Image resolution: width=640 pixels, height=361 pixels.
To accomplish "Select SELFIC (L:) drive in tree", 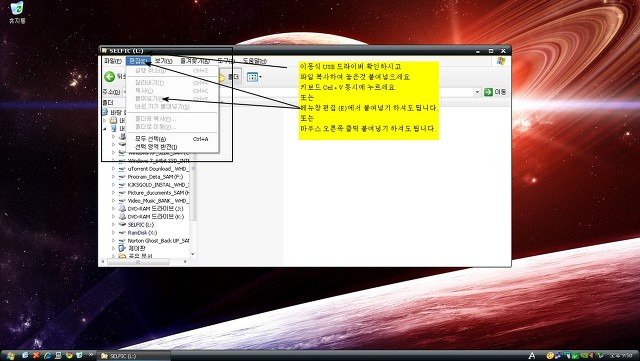I will click(141, 225).
